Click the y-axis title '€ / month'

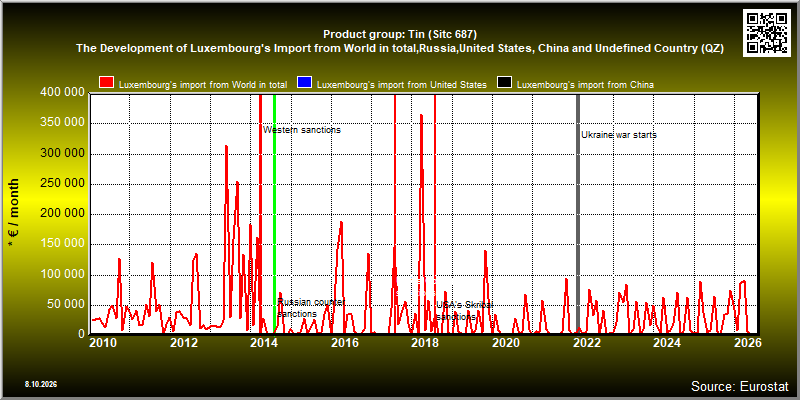click(14, 213)
